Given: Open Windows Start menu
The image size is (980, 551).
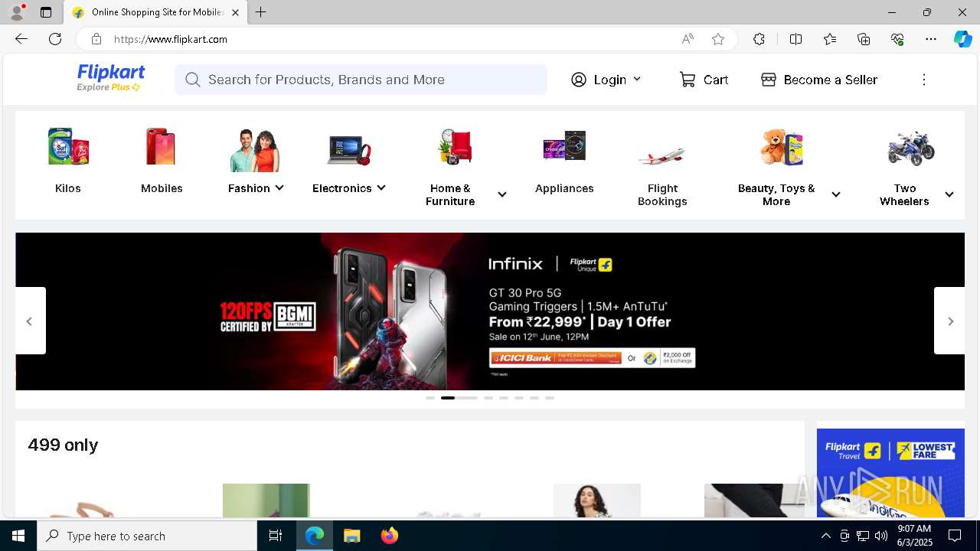Looking at the screenshot, I should (x=18, y=536).
